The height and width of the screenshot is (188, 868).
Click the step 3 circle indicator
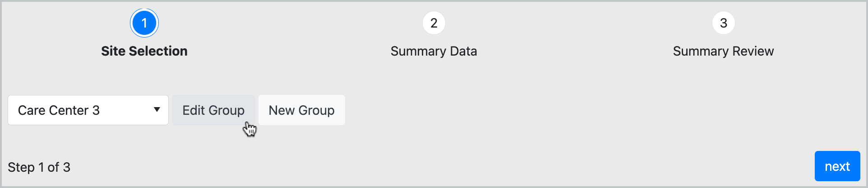click(723, 23)
